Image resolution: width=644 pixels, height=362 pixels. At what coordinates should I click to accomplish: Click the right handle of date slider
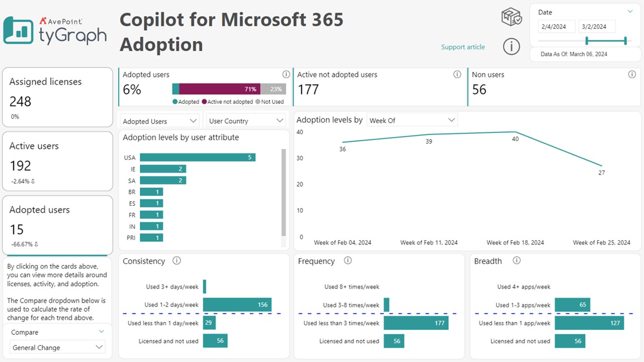[x=625, y=41]
